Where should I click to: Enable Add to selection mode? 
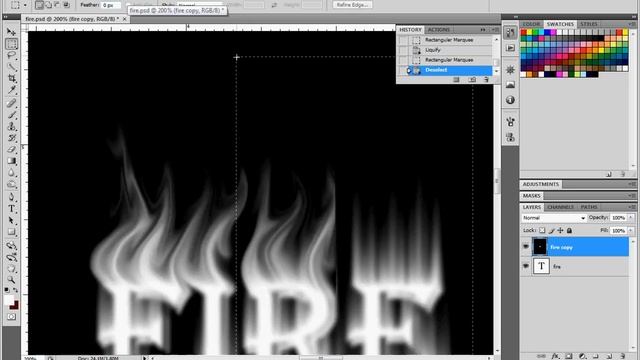pyautogui.click(x=48, y=5)
